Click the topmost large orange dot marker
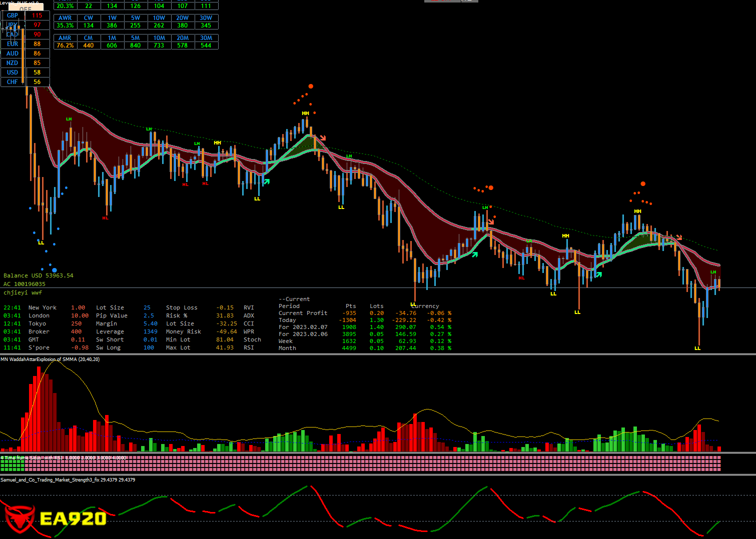 click(311, 86)
